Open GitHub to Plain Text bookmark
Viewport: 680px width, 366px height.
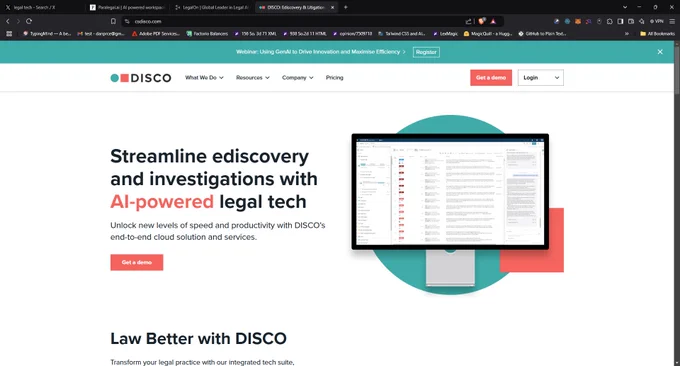542,34
